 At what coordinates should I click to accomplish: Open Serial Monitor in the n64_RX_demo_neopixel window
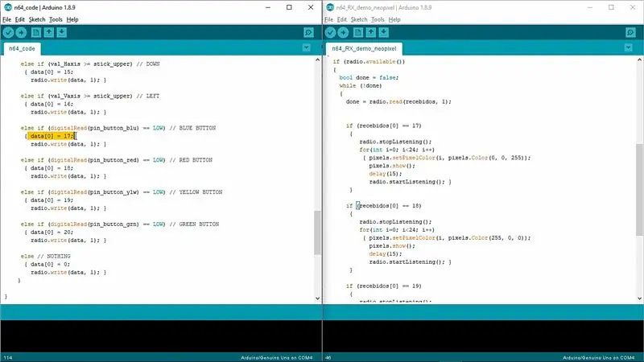click(630, 32)
